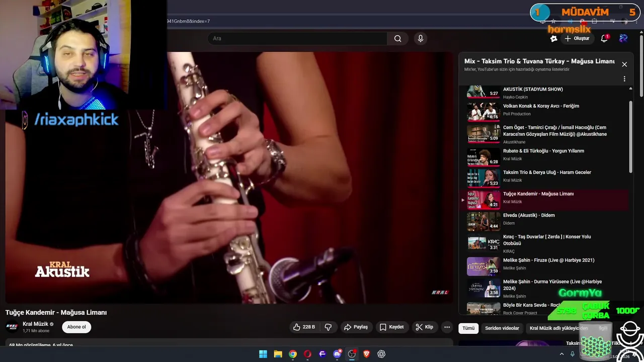Dislike the video with thumbs-down icon

tap(328, 327)
